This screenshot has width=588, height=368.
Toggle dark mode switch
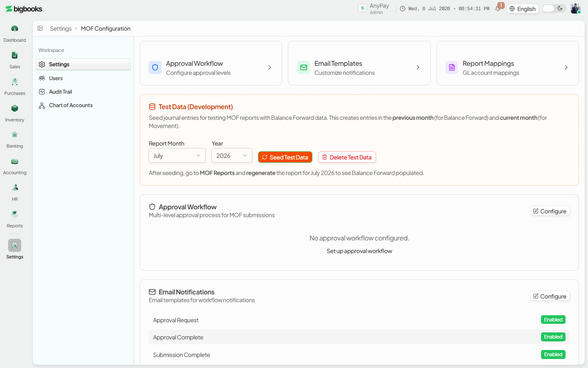pos(555,9)
